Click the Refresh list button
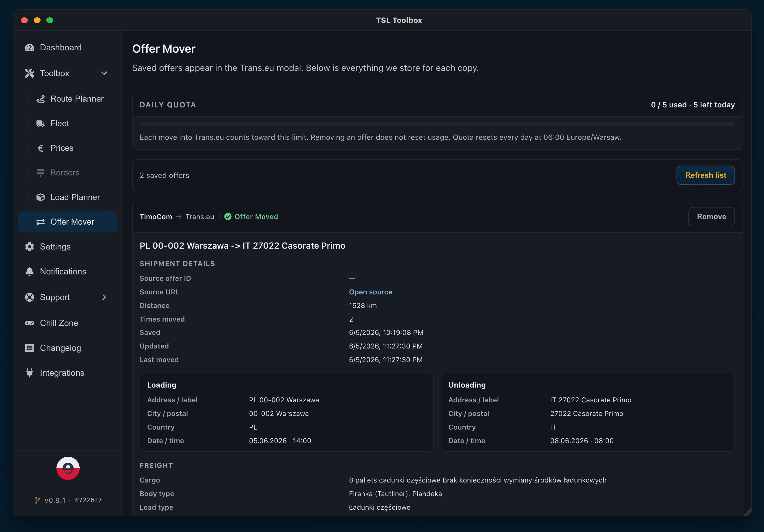Viewport: 764px width, 532px height. click(x=705, y=175)
